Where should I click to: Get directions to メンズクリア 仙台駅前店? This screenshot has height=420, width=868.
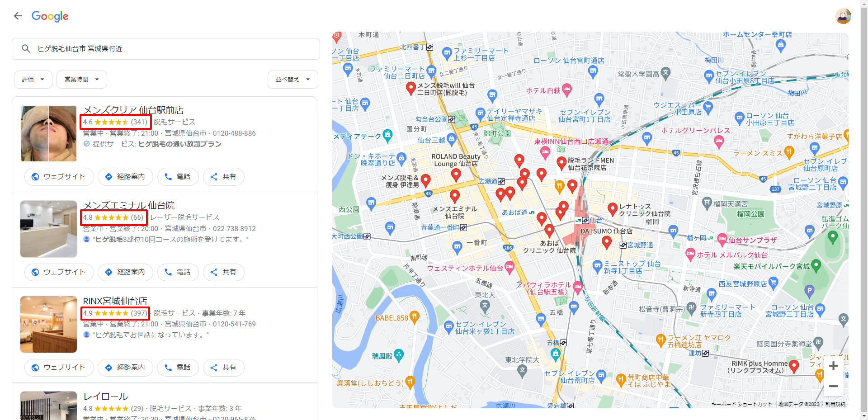125,177
